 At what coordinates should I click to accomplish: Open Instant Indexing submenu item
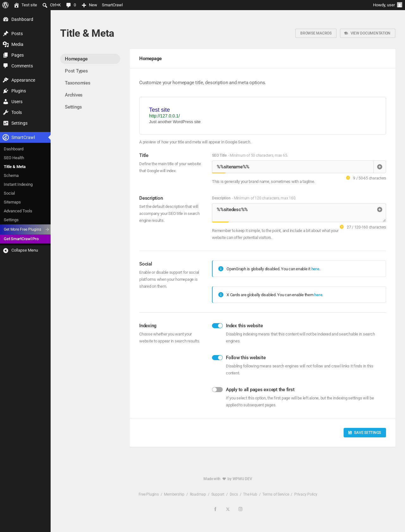[x=25, y=185]
